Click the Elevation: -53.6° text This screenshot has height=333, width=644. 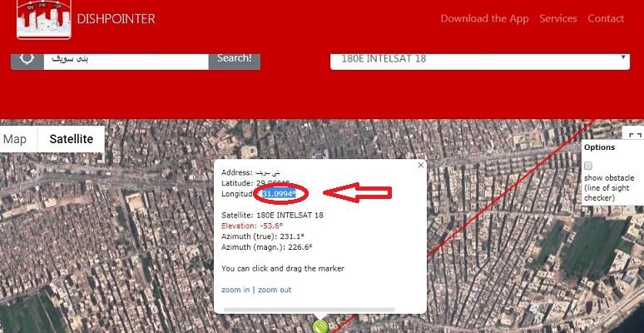252,226
